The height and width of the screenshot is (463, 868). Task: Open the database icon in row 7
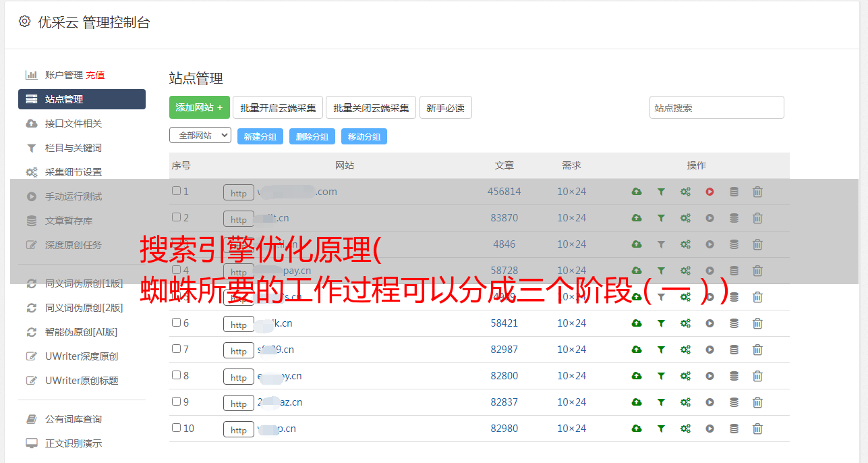pyautogui.click(x=734, y=350)
